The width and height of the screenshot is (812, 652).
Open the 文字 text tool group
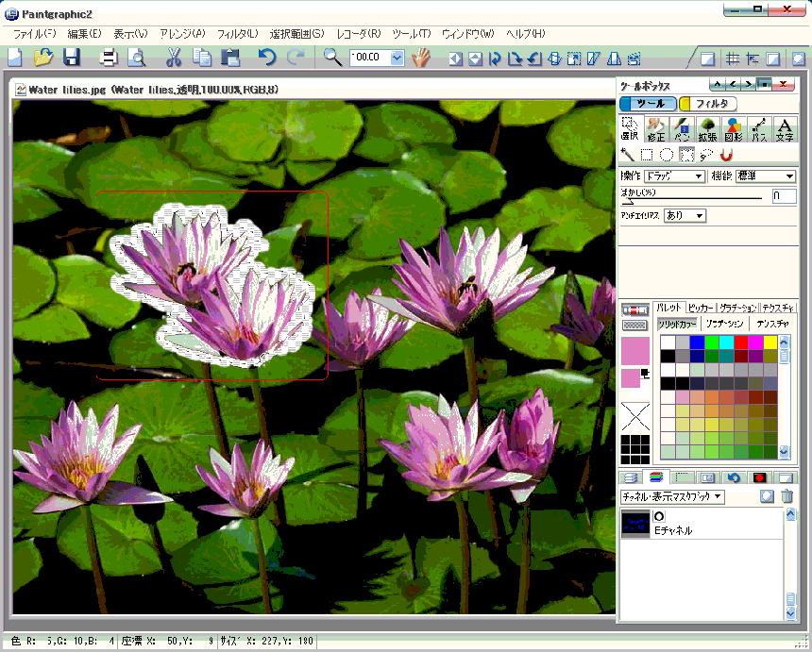[785, 129]
